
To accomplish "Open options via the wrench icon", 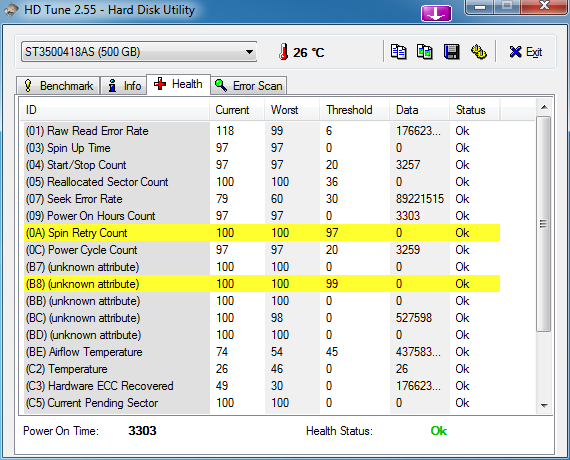I will point(479,52).
